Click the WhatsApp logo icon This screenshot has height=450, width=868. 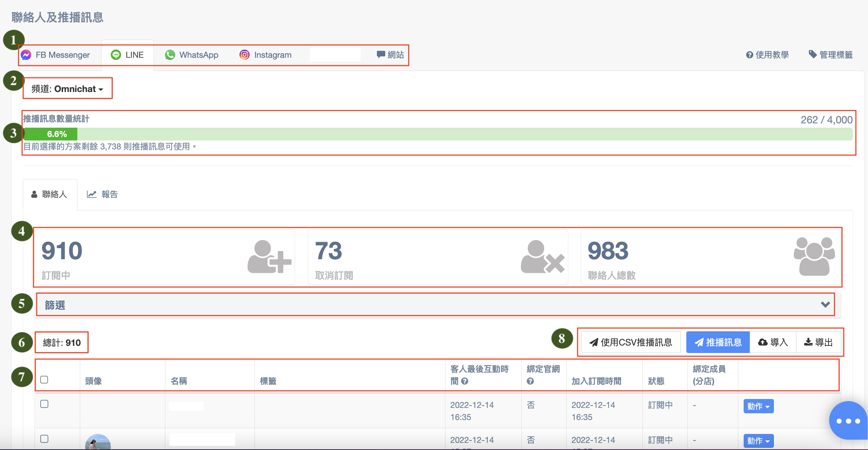click(x=170, y=55)
